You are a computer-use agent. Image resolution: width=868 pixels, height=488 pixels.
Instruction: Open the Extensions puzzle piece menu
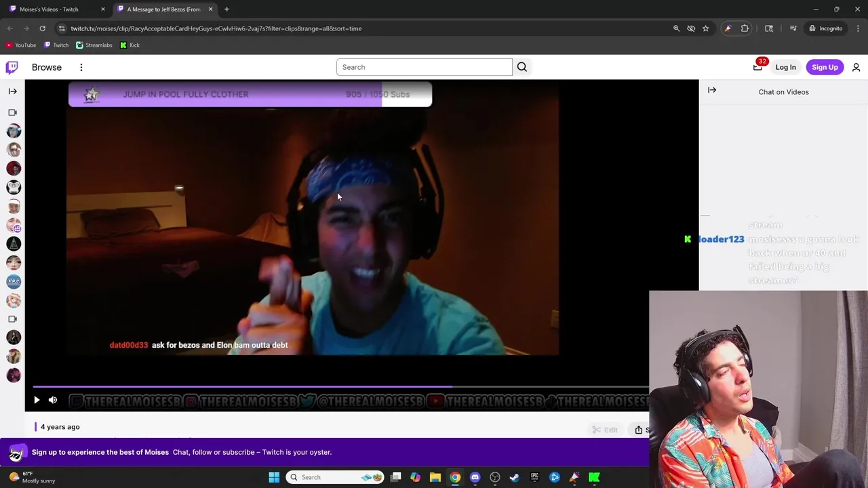pos(745,28)
